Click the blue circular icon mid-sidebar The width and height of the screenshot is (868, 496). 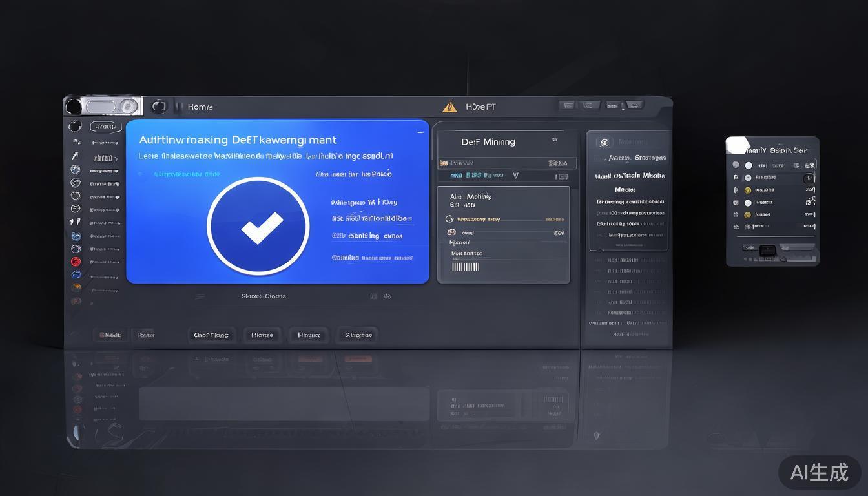pyautogui.click(x=76, y=236)
